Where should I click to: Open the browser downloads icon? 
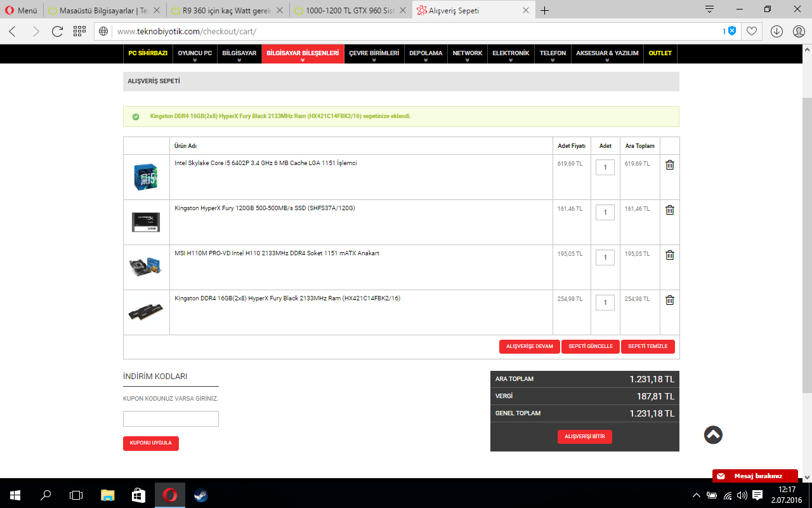point(776,31)
